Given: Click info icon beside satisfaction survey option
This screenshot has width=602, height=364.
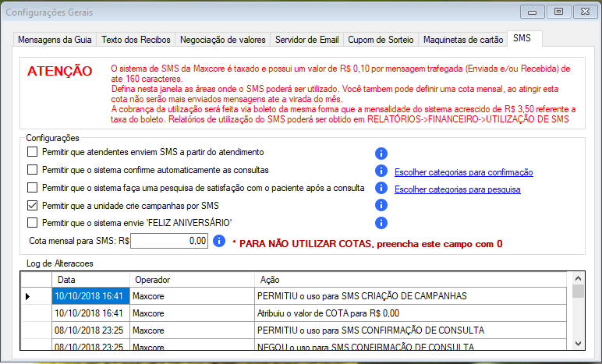Looking at the screenshot, I should 381,188.
